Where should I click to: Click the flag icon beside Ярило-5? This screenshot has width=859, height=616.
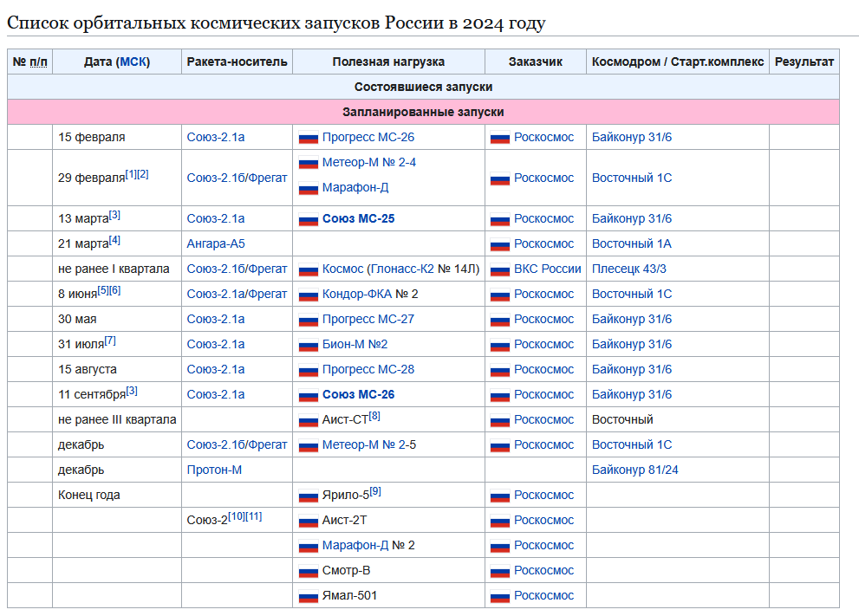309,496
